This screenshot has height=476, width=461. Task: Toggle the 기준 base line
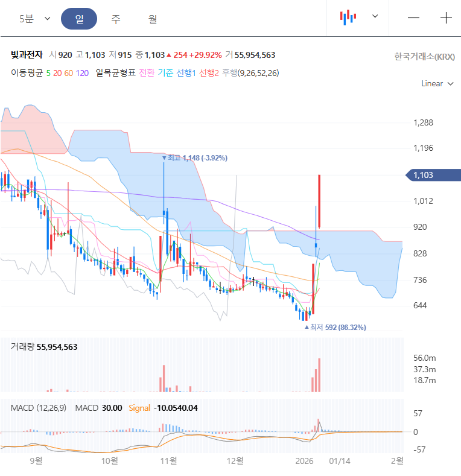click(165, 73)
